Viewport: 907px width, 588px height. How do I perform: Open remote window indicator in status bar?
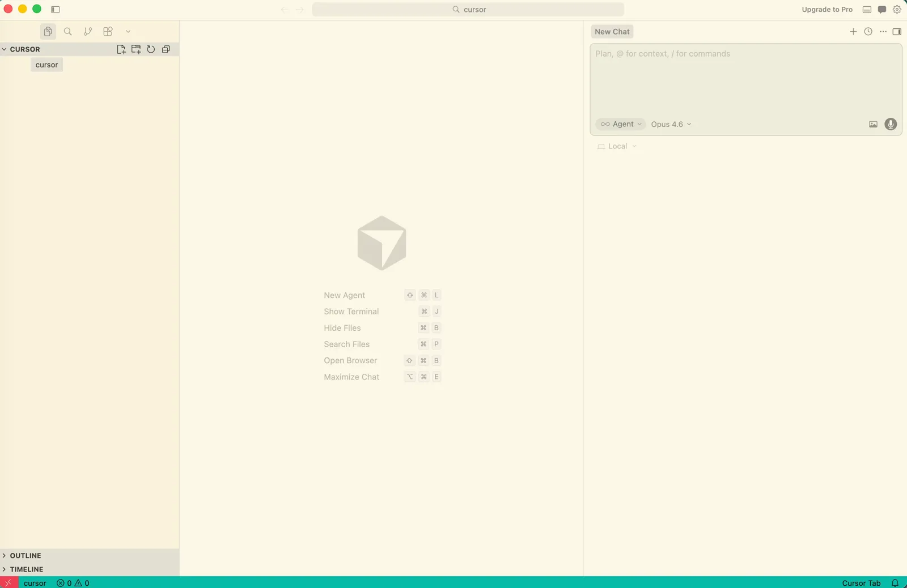[x=9, y=582]
